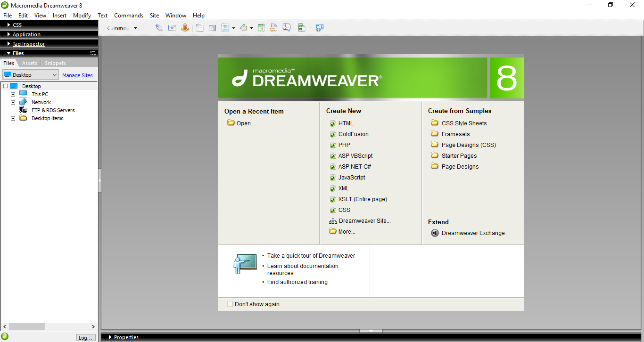Viewport: 644px width, 342px height.
Task: Click the Server-Side Include icon
Action: coord(274,28)
